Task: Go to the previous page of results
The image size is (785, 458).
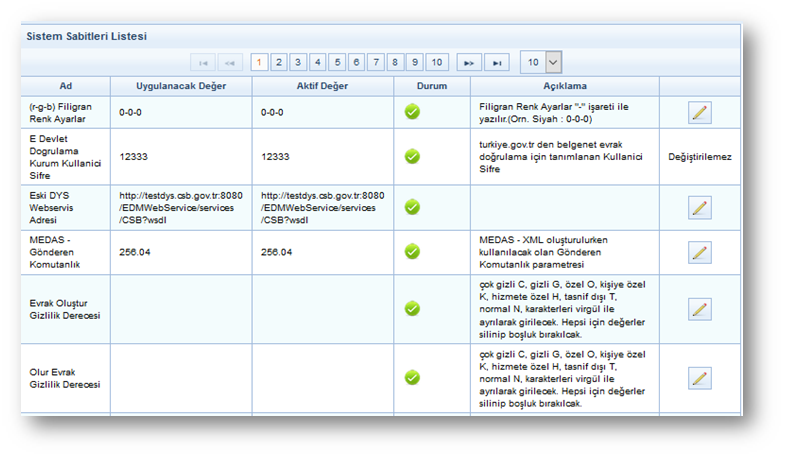Action: pos(230,63)
